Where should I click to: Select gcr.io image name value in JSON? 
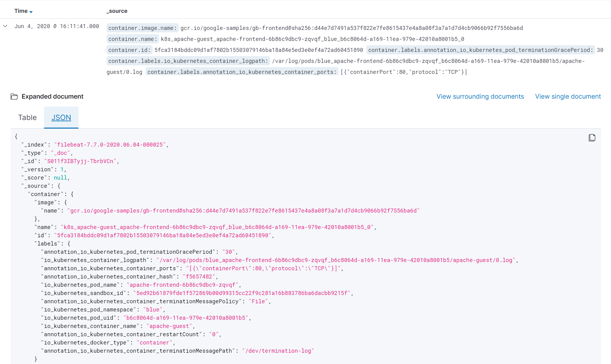point(243,211)
